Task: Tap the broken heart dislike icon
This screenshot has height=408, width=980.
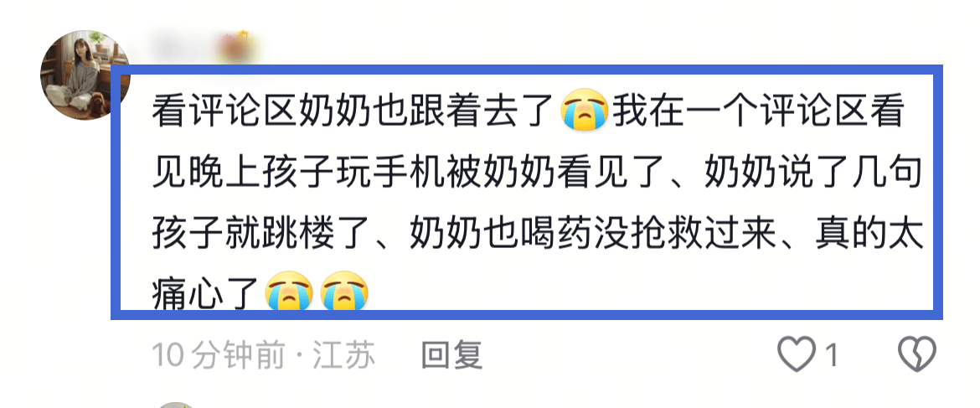Action: 917,354
